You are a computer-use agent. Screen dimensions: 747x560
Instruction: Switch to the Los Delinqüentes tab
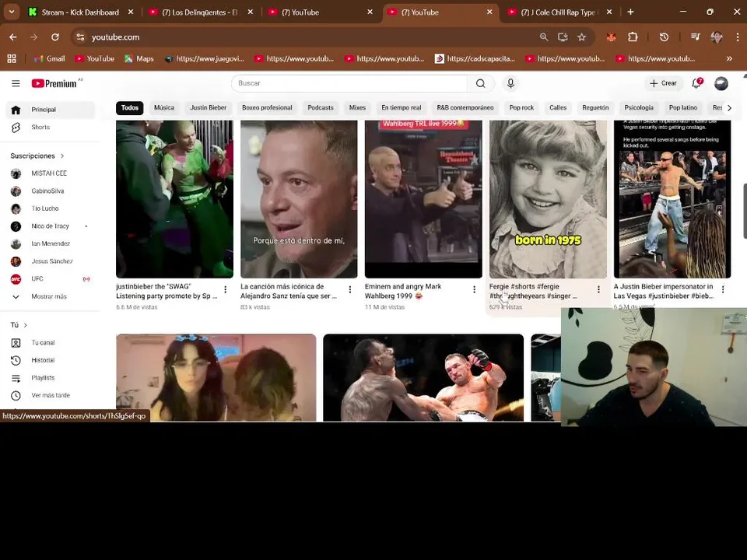pyautogui.click(x=200, y=12)
